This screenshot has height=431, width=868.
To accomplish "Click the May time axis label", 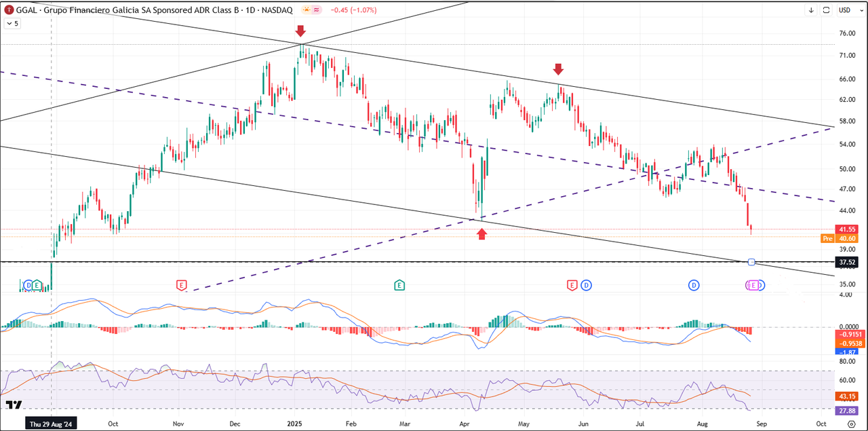I will coord(524,424).
